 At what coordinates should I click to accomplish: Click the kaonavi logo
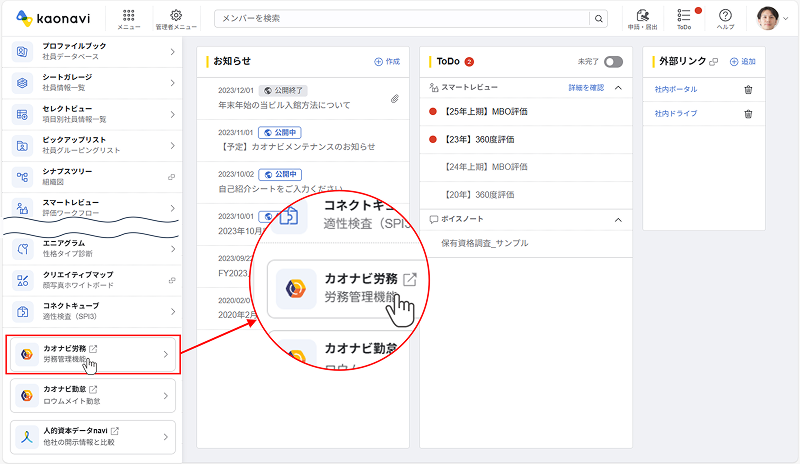tap(53, 18)
